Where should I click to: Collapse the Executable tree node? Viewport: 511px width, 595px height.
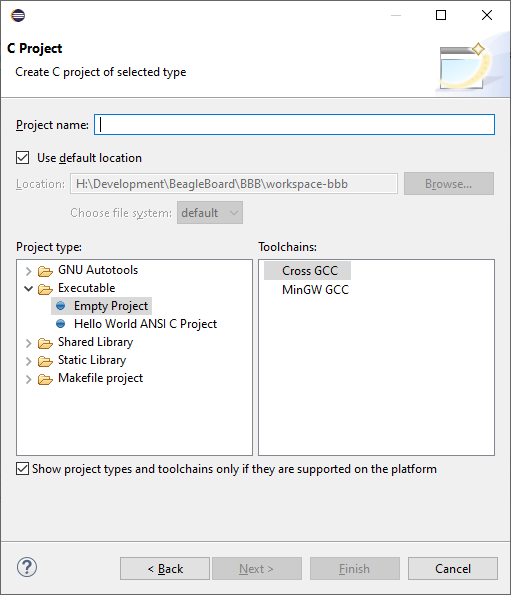click(x=28, y=289)
